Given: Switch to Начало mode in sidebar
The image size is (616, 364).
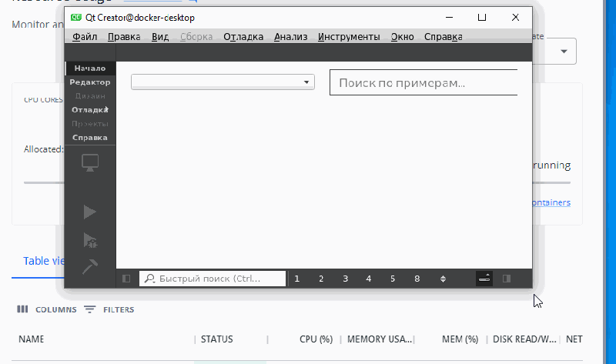Looking at the screenshot, I should pyautogui.click(x=90, y=68).
